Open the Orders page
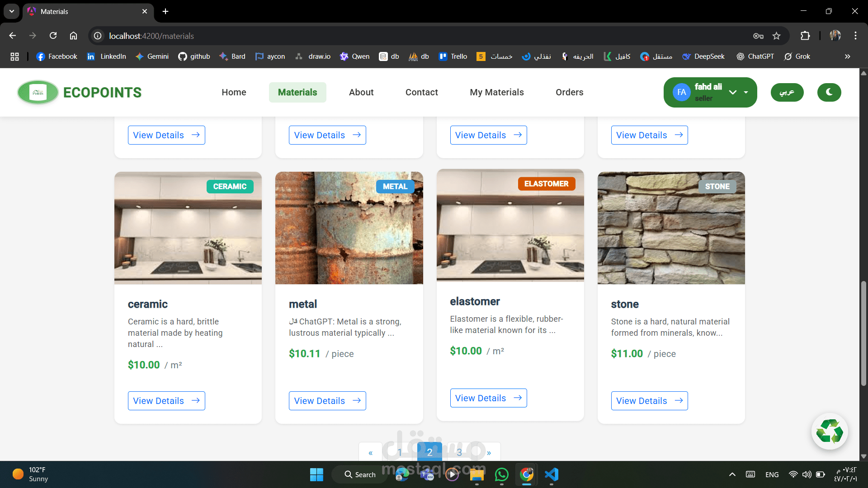The width and height of the screenshot is (868, 488). tap(570, 92)
